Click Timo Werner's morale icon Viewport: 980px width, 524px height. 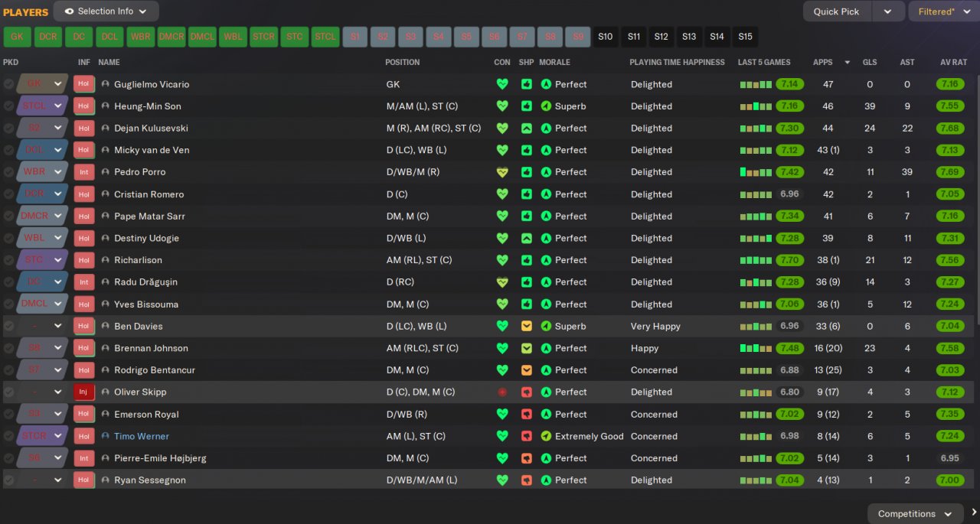[x=546, y=437]
